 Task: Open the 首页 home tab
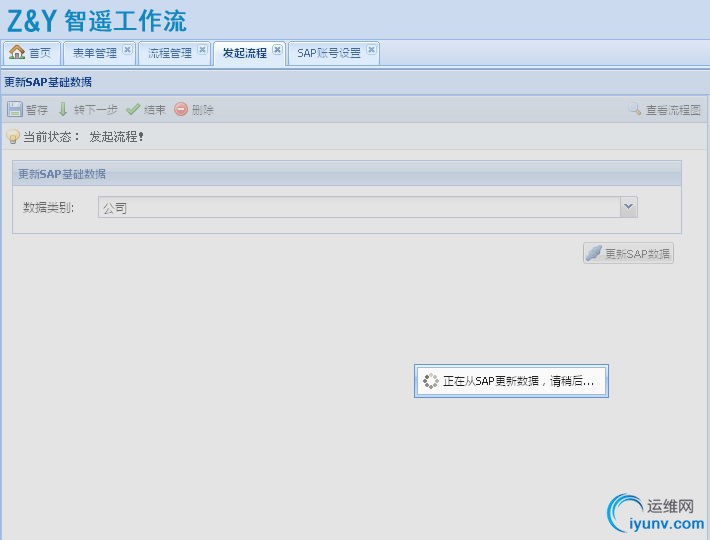pos(31,53)
